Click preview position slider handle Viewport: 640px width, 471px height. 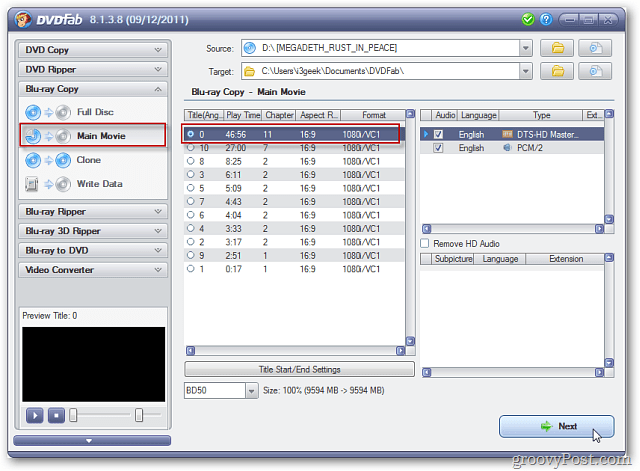[73, 415]
